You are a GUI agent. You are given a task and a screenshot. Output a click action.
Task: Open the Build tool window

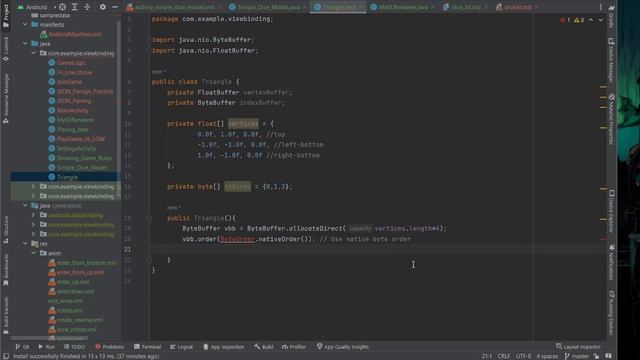(263, 347)
